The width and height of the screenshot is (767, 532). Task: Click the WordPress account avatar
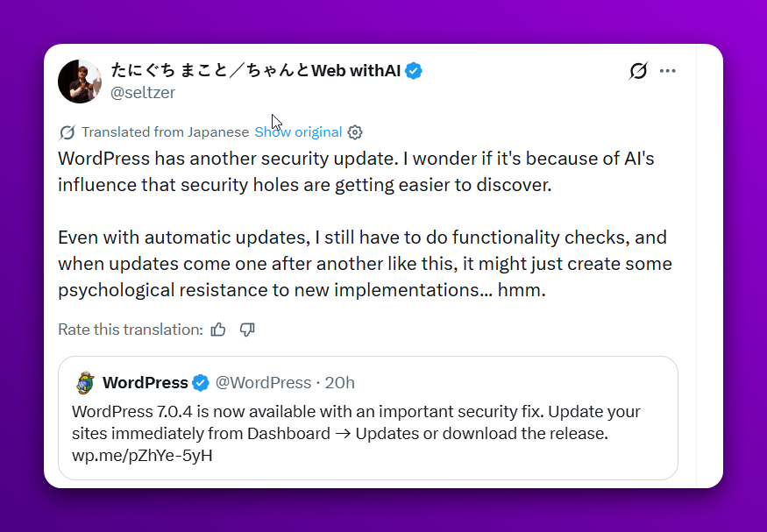[x=86, y=383]
